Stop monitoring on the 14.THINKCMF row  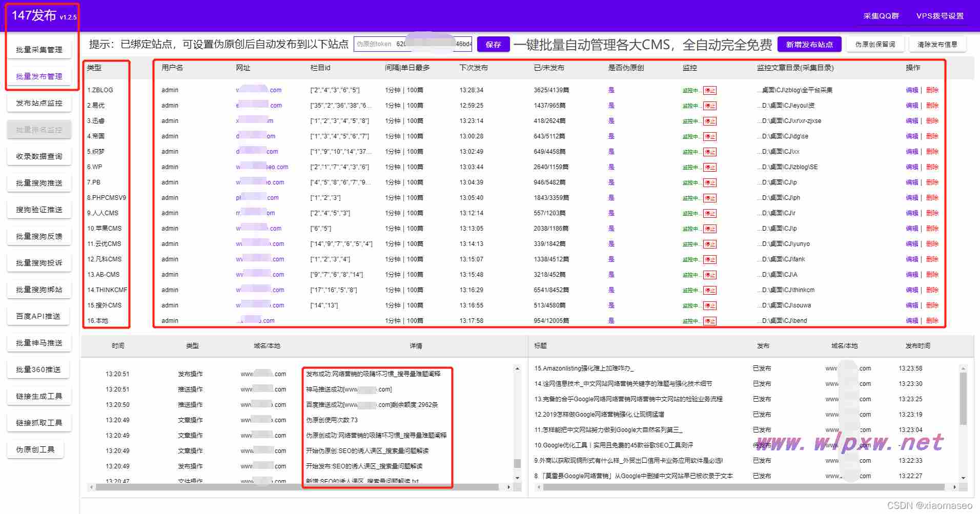pos(710,290)
